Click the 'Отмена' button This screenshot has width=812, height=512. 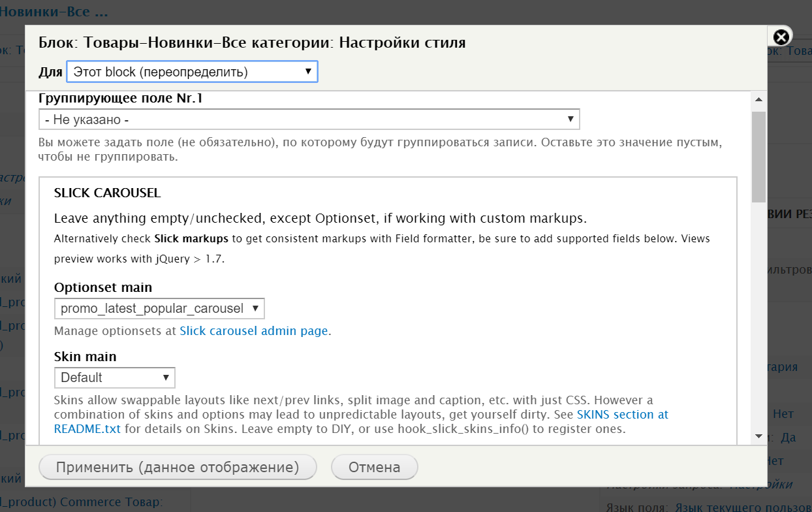click(x=374, y=467)
